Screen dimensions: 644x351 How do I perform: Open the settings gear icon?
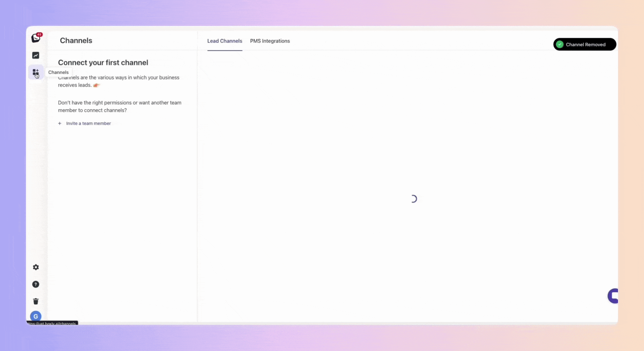[x=36, y=267]
